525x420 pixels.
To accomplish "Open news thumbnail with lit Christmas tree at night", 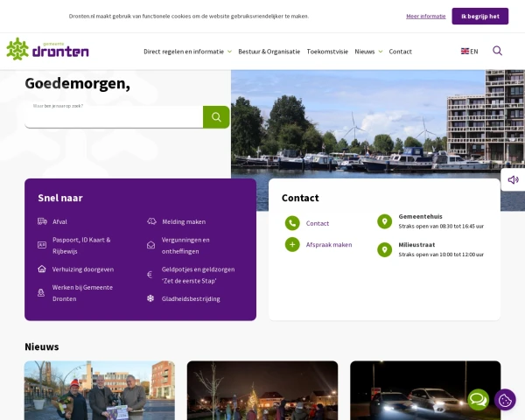I will (262, 390).
